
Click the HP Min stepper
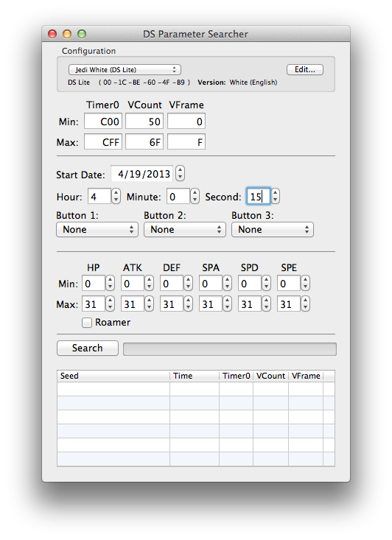click(x=110, y=284)
